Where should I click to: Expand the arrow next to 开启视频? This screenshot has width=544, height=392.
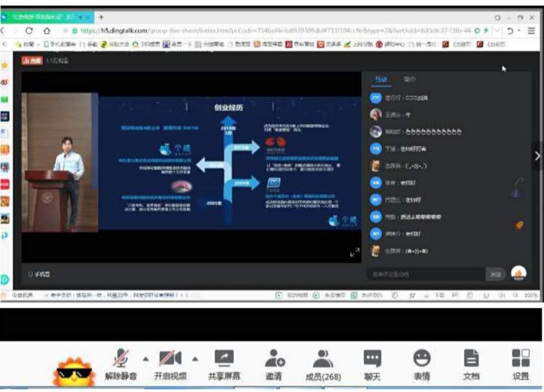pyautogui.click(x=195, y=359)
